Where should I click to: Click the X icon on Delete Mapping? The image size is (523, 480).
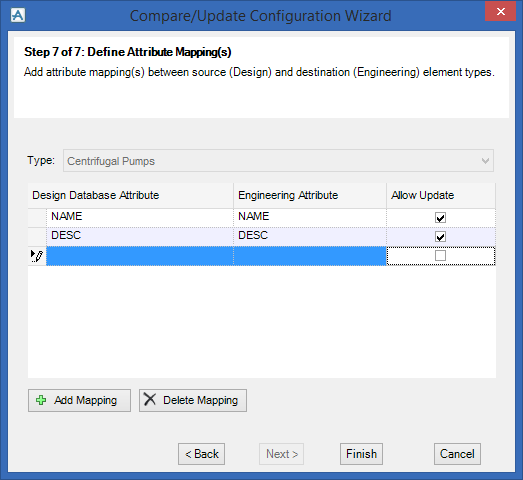tap(150, 399)
